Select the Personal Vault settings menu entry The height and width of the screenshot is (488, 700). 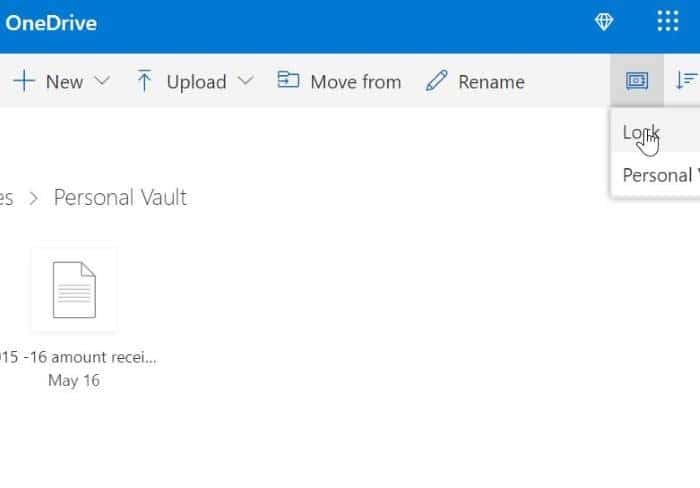pyautogui.click(x=655, y=175)
